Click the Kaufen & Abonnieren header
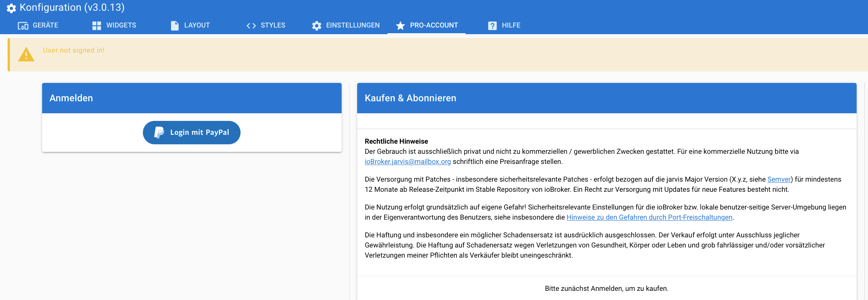Screen dimensions: 868x300 (x=410, y=98)
